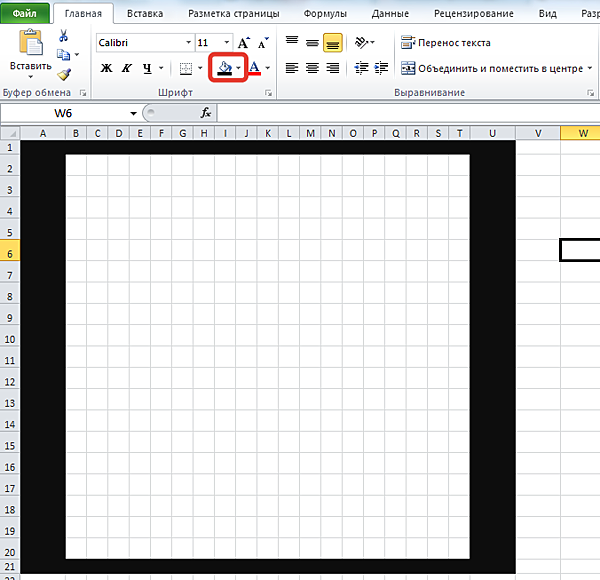Screen dimensions: 600x580
Task: Open the font size 11 dropdown
Action: [x=227, y=42]
